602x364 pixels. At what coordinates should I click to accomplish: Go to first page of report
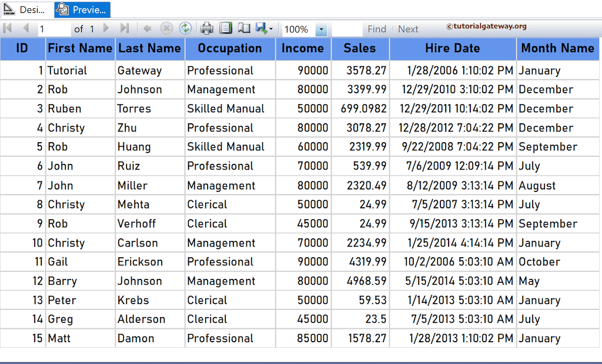(7, 28)
